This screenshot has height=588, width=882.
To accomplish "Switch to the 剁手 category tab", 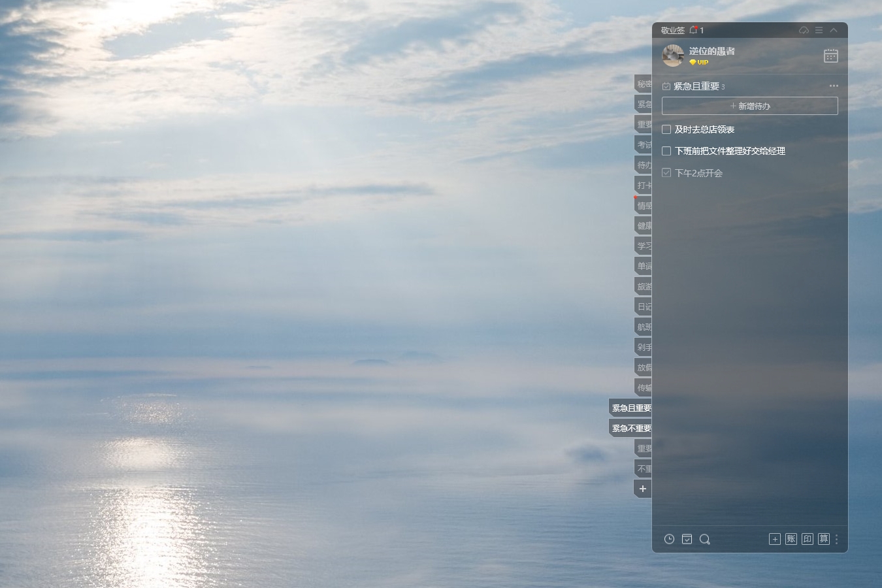I will coord(644,347).
